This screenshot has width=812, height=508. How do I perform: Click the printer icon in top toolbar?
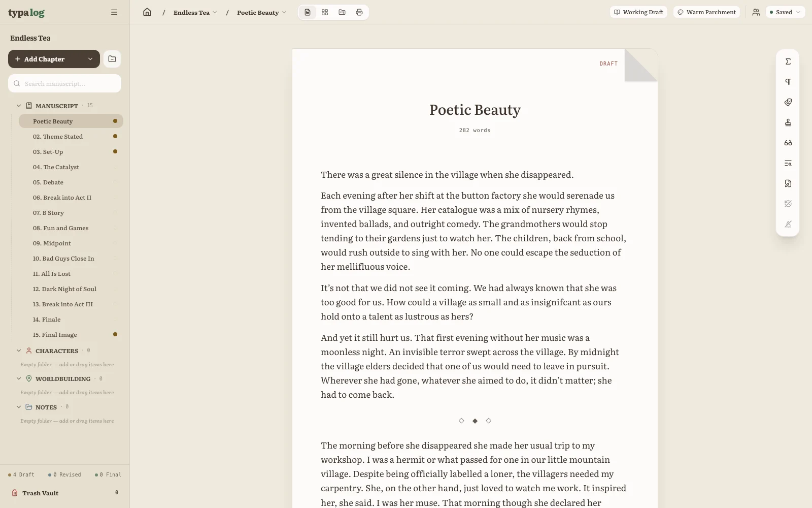click(359, 12)
